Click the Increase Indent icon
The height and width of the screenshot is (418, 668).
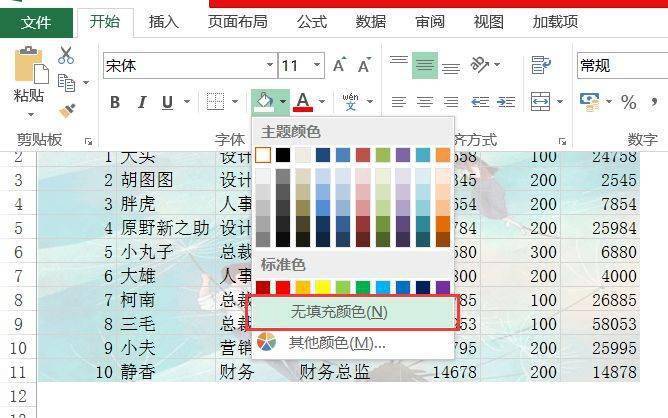click(x=506, y=102)
